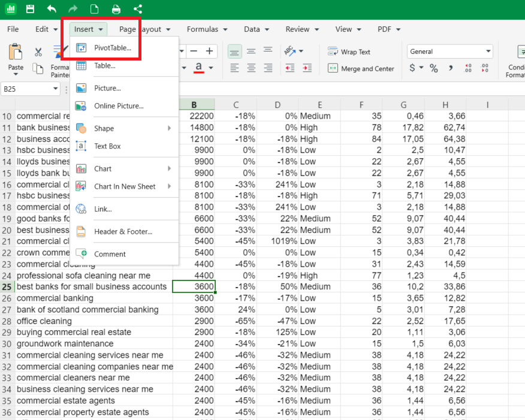Toggle Wrap Text
The image size is (525, 420).
pos(349,52)
